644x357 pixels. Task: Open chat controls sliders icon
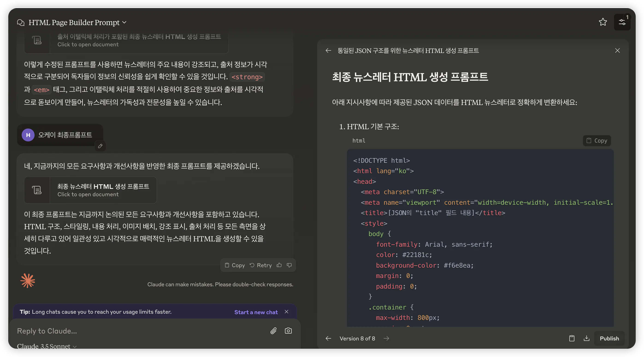click(622, 22)
